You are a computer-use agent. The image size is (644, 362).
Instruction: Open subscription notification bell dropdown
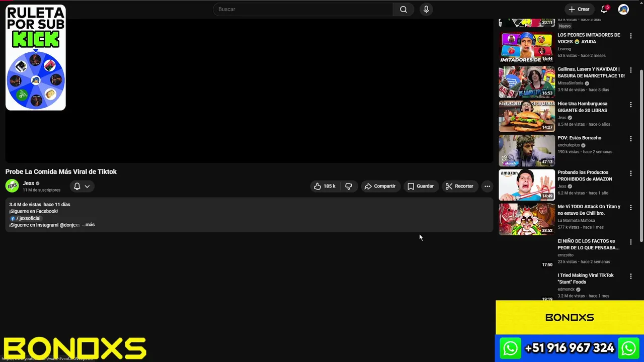pyautogui.click(x=82, y=186)
